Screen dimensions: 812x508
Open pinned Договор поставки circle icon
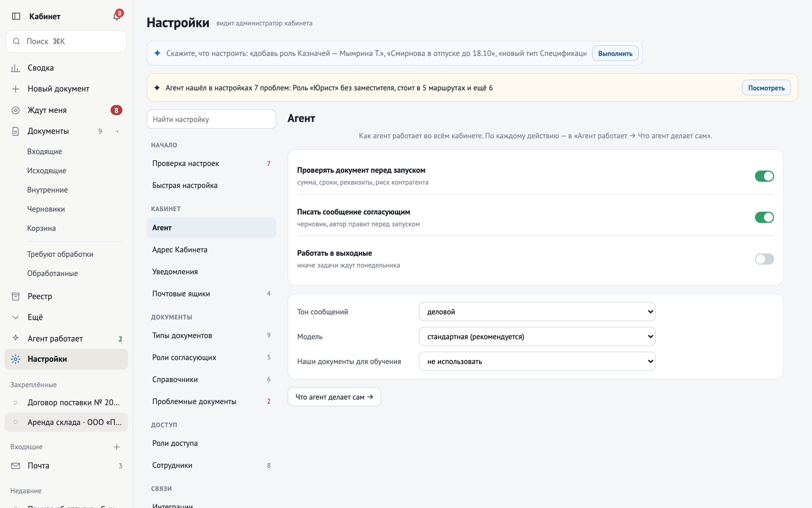[15, 402]
